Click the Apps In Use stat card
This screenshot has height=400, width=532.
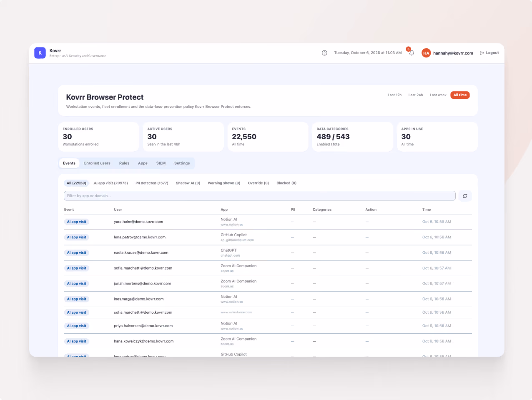(x=437, y=137)
